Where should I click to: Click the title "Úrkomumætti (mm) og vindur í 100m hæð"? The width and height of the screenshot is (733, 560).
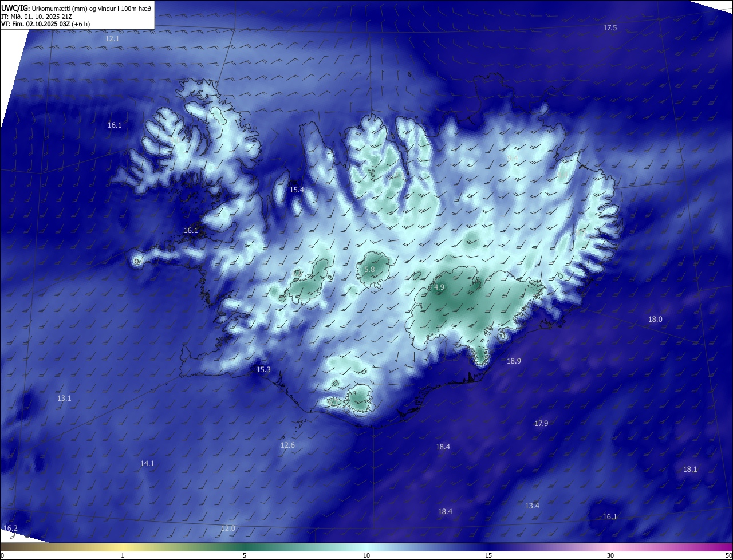pos(92,9)
